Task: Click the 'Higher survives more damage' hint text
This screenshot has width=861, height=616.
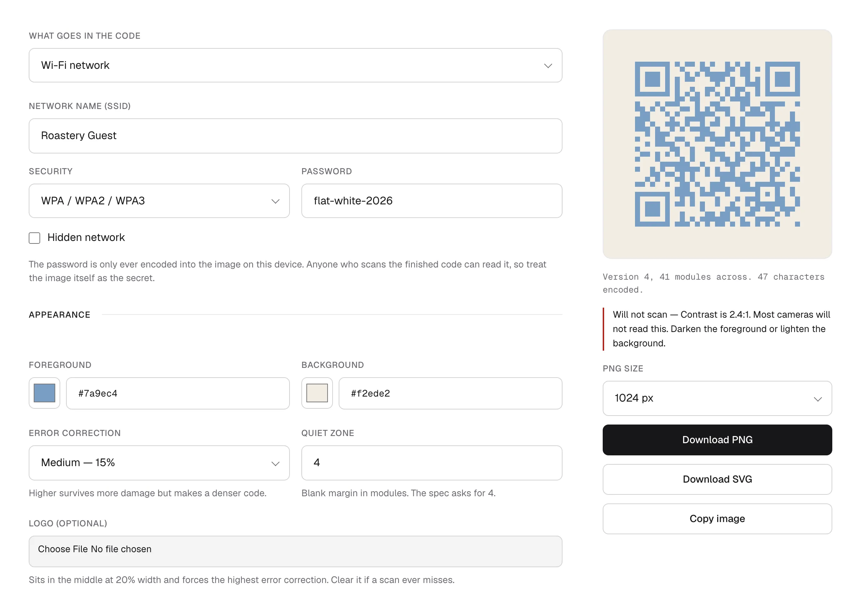Action: point(147,493)
